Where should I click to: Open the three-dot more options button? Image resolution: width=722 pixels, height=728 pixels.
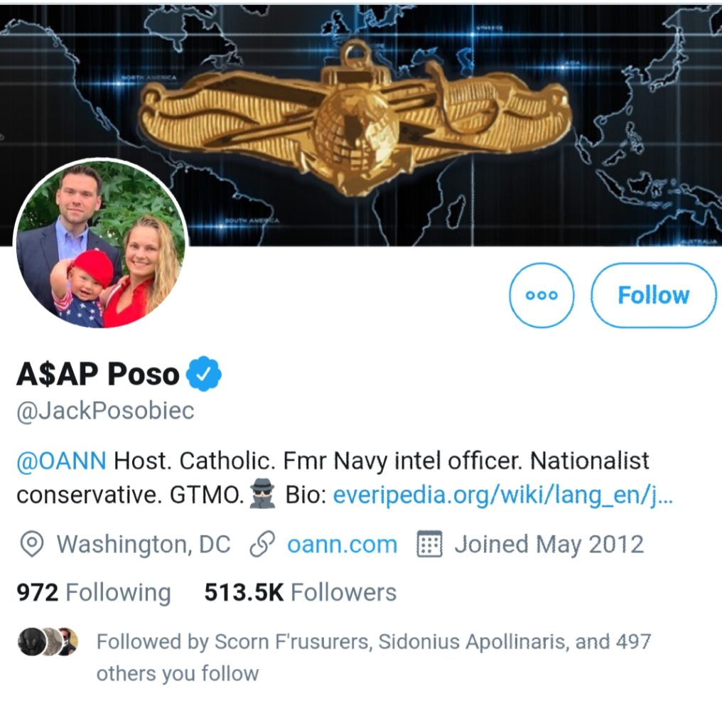(x=541, y=295)
